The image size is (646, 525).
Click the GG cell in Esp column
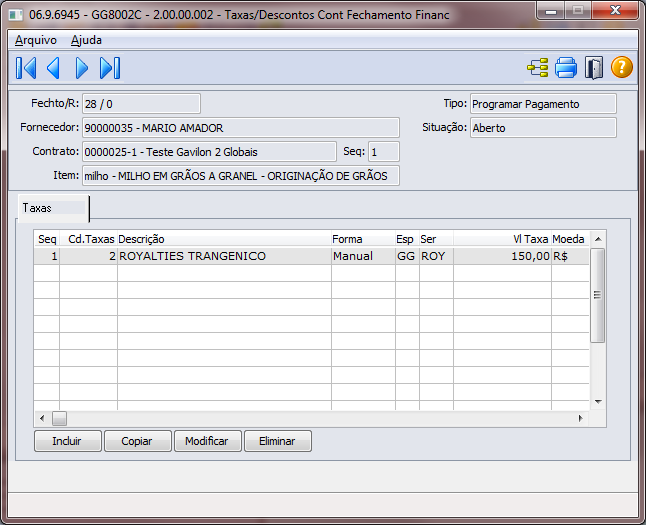click(x=407, y=256)
